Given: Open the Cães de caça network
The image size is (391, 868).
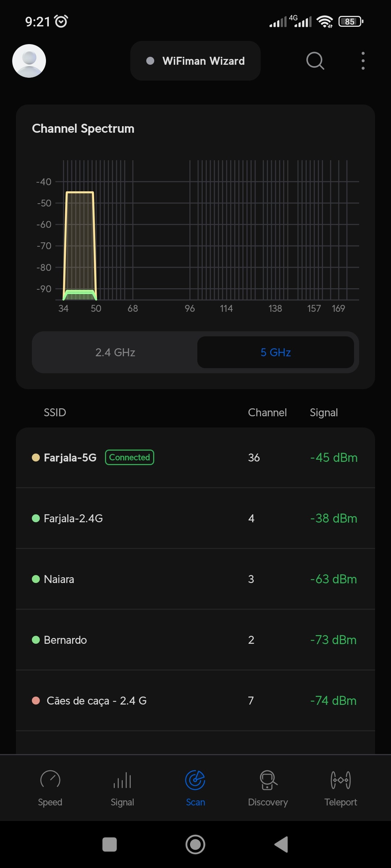Looking at the screenshot, I should 195,701.
